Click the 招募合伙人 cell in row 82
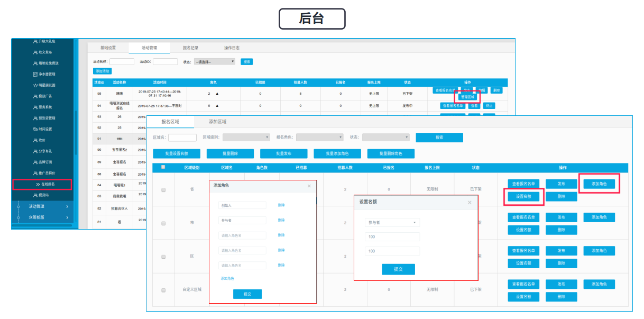 pyautogui.click(x=119, y=208)
